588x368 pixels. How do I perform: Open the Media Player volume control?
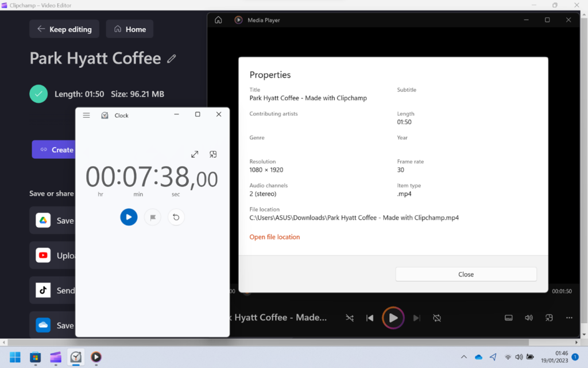pyautogui.click(x=529, y=318)
